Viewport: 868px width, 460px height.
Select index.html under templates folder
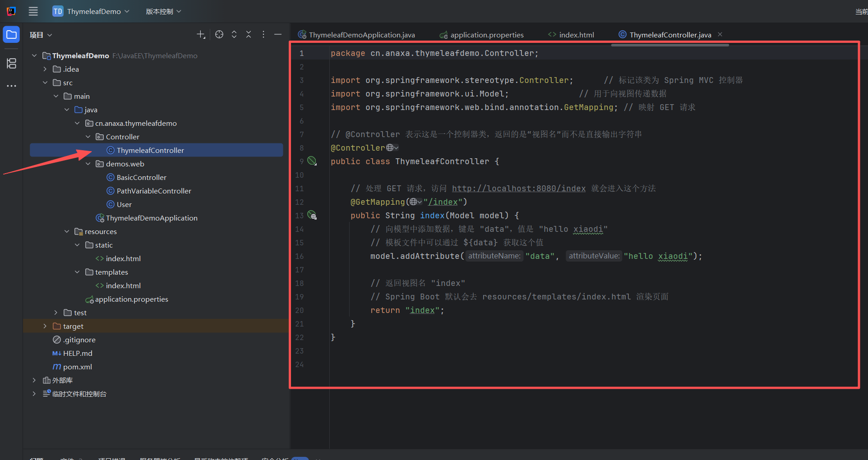118,285
